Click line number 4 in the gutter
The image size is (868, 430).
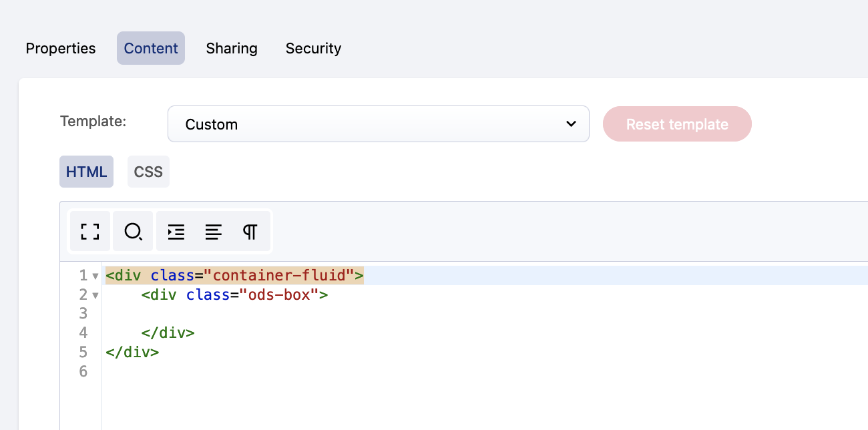click(x=83, y=333)
